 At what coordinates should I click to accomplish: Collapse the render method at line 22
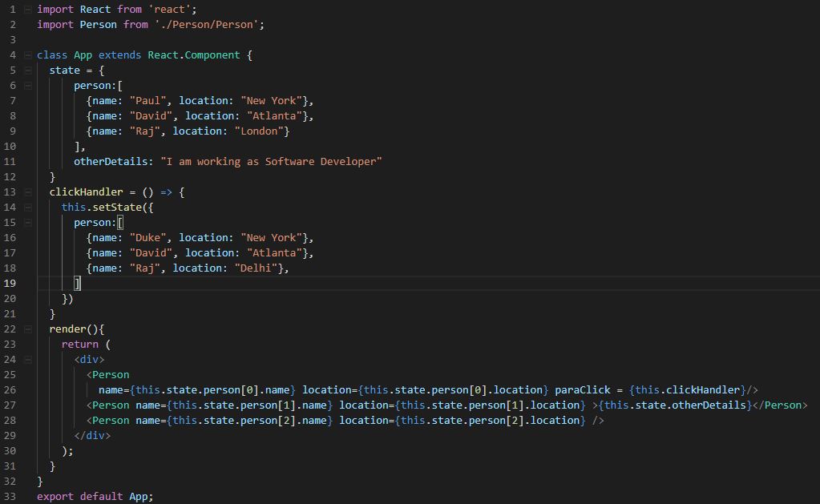tap(28, 329)
